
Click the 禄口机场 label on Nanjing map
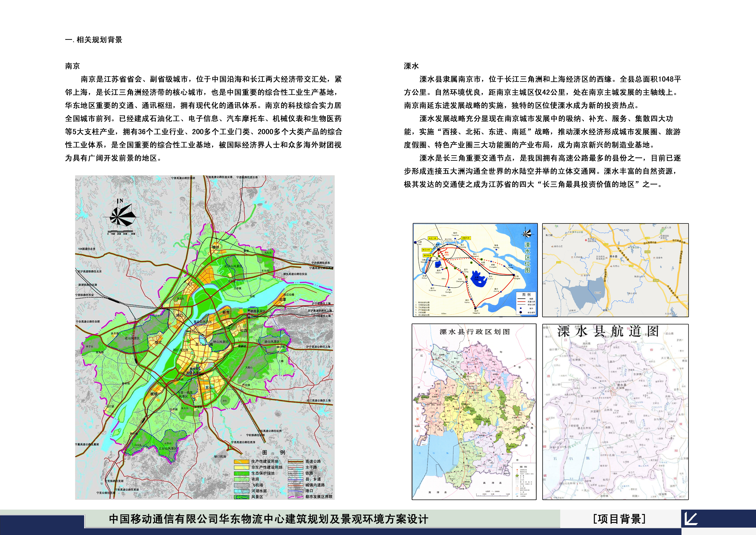pyautogui.click(x=220, y=456)
